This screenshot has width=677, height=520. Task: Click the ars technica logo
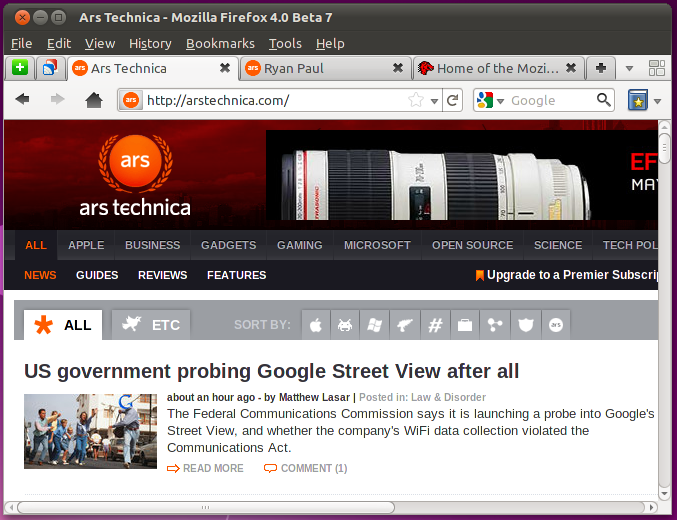(135, 176)
